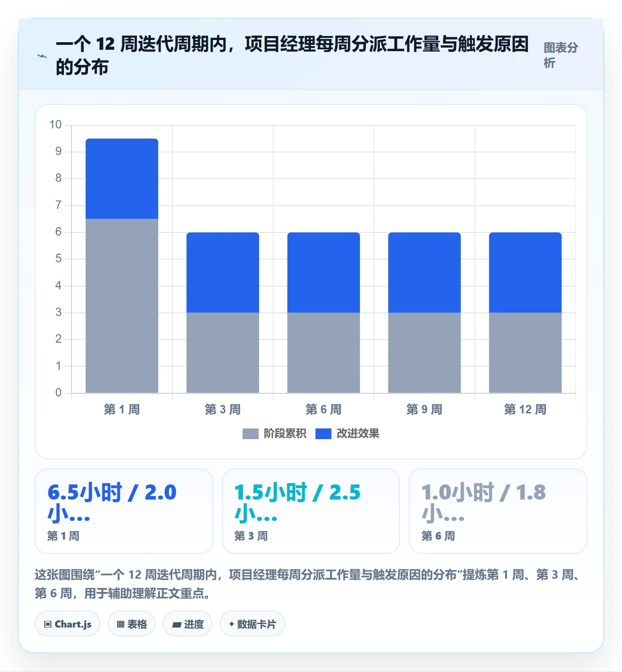622x672 pixels.
Task: Select the 数据卡片 tag
Action: click(x=252, y=624)
